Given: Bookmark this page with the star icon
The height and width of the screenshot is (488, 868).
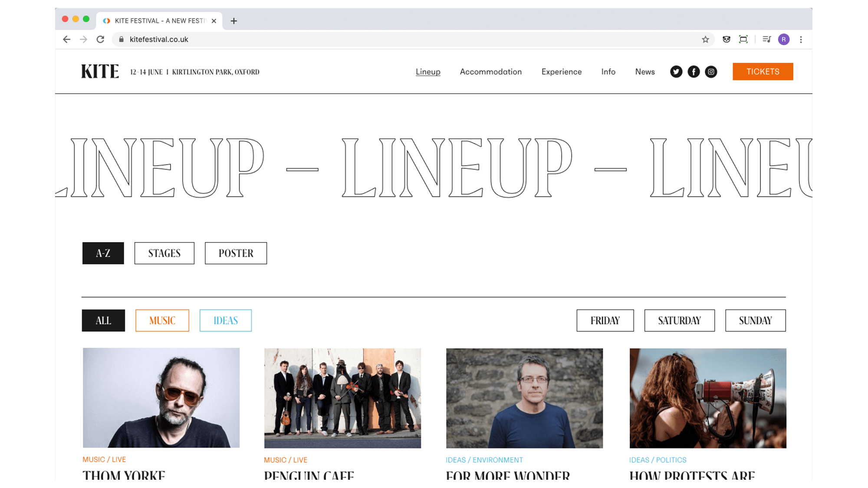Looking at the screenshot, I should (705, 39).
